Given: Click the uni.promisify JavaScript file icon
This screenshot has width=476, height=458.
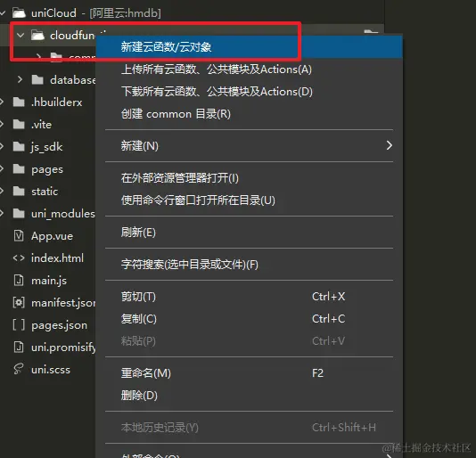Looking at the screenshot, I should point(19,348).
